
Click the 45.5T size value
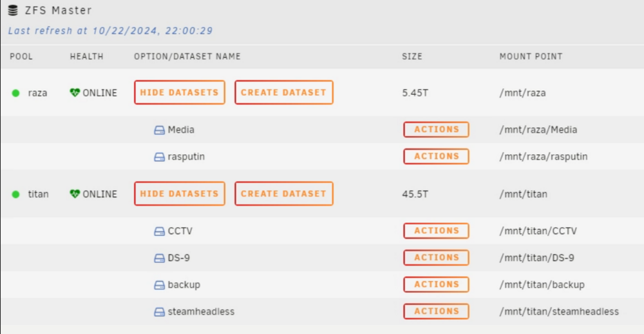tap(415, 194)
